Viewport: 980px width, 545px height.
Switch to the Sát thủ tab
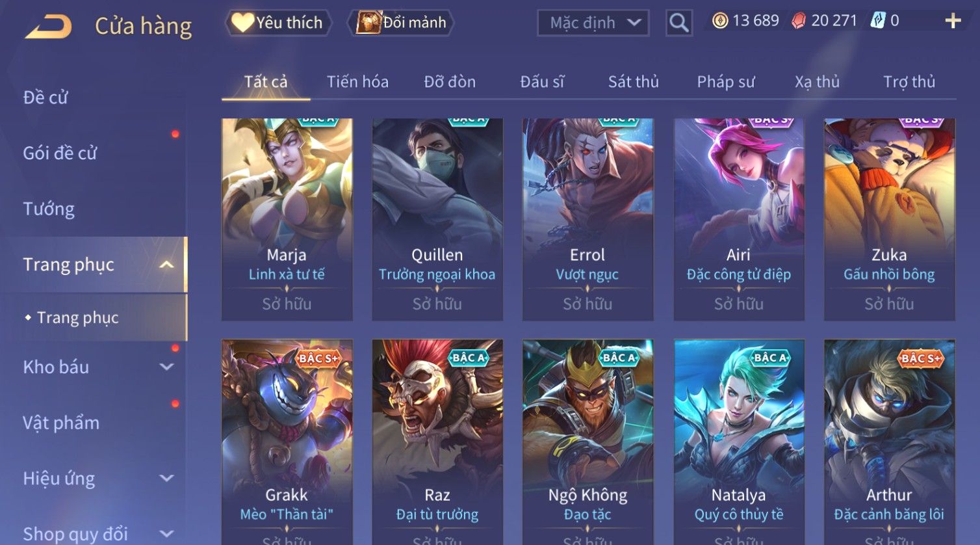click(x=633, y=82)
